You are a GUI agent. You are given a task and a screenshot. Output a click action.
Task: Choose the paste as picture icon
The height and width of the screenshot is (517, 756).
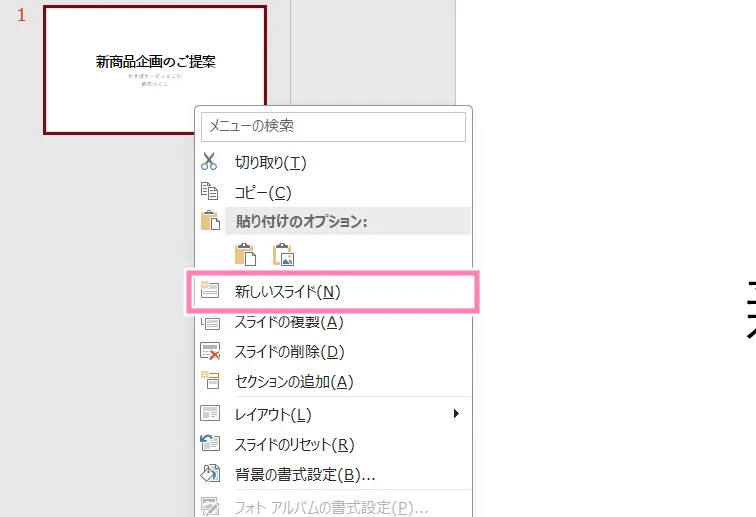[283, 254]
